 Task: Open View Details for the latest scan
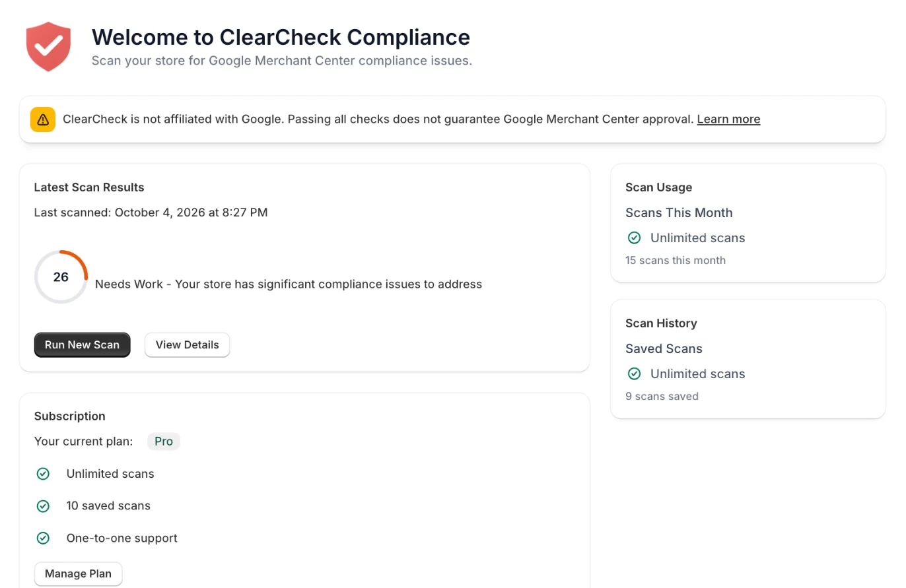(187, 344)
